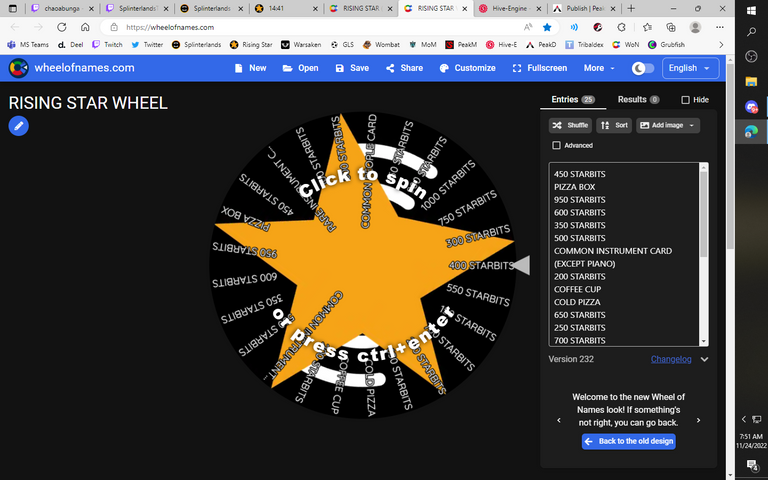The height and width of the screenshot is (480, 768).
Task: Open the Rising Star bookmark
Action: (251, 45)
